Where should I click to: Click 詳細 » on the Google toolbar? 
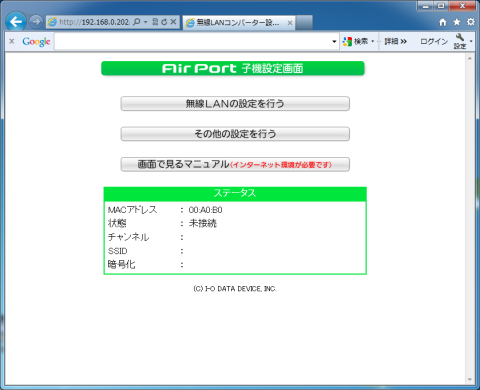395,41
